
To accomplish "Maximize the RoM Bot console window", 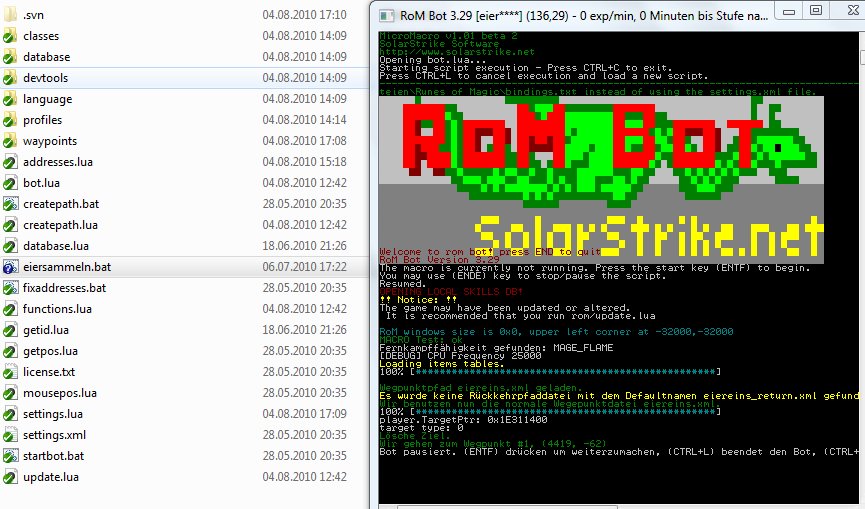I will [815, 10].
